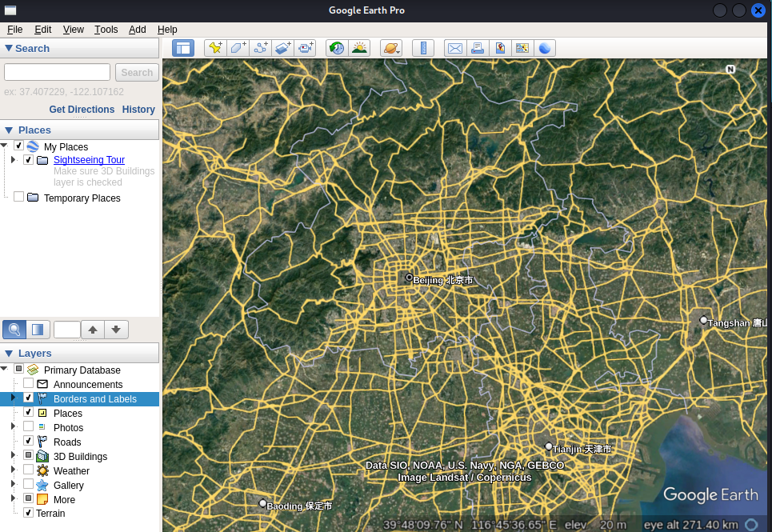Show historical imagery with the clock icon

(337, 48)
